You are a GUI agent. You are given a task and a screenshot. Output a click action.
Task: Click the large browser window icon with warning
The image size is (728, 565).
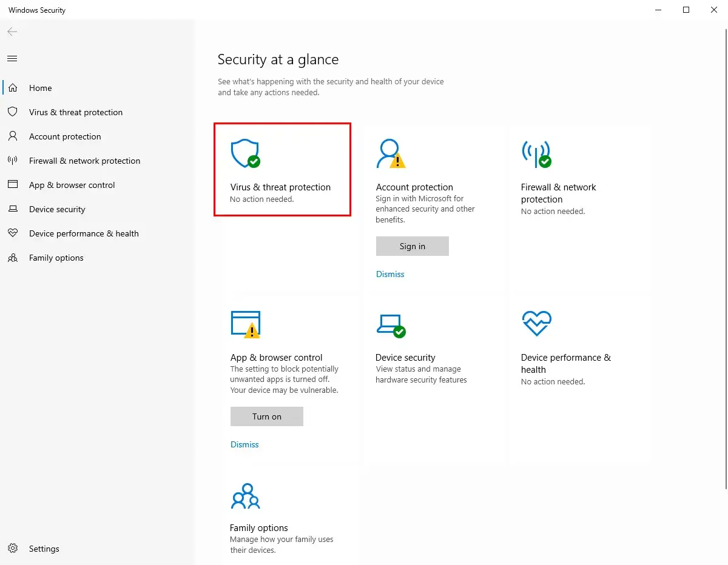246,324
